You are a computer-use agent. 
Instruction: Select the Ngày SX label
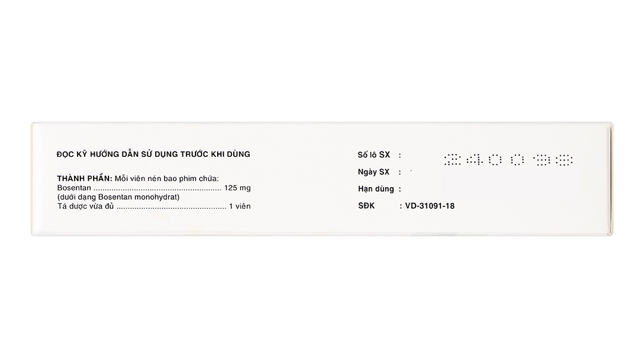tap(373, 172)
